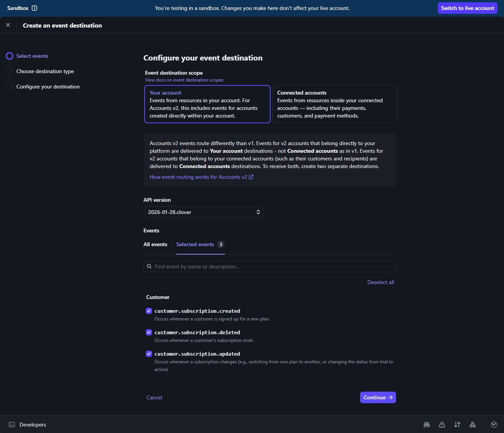Uncheck customer.subscription.created

[x=149, y=311]
